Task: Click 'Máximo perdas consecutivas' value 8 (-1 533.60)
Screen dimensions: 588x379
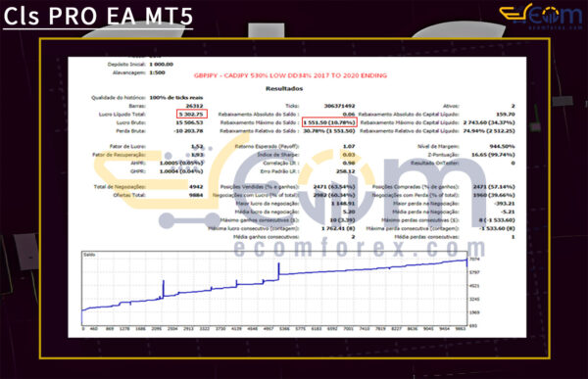Action: coord(497,220)
